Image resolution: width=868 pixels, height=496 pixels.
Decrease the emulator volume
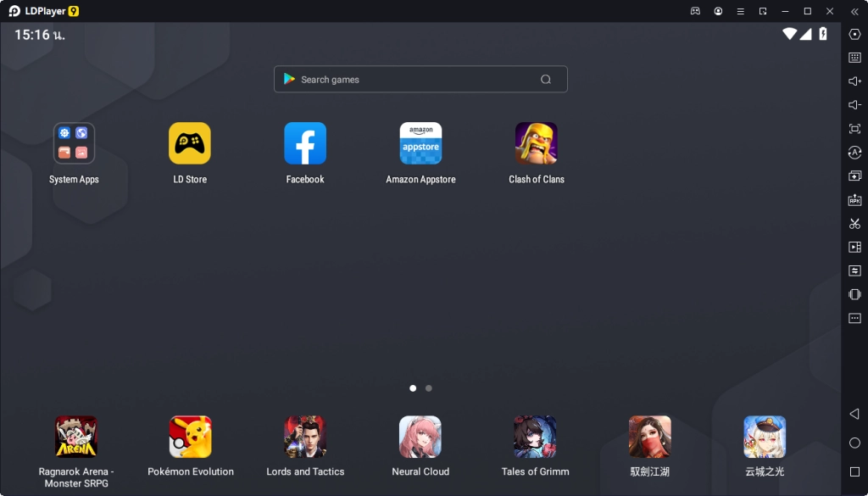coord(854,104)
